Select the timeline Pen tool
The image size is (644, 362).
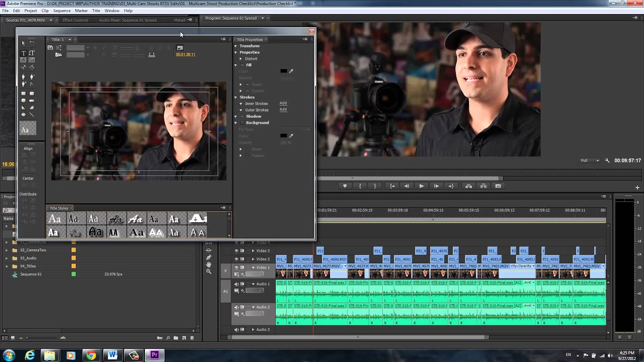[209, 257]
